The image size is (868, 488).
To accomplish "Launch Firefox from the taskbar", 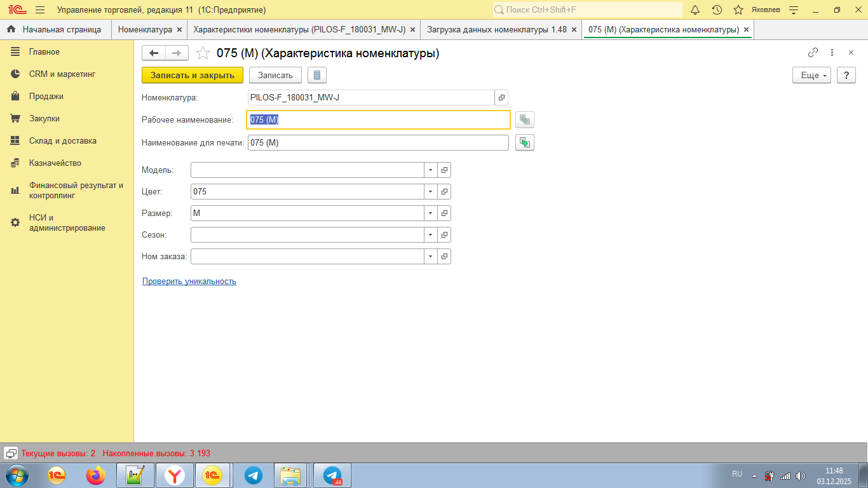I will point(96,475).
